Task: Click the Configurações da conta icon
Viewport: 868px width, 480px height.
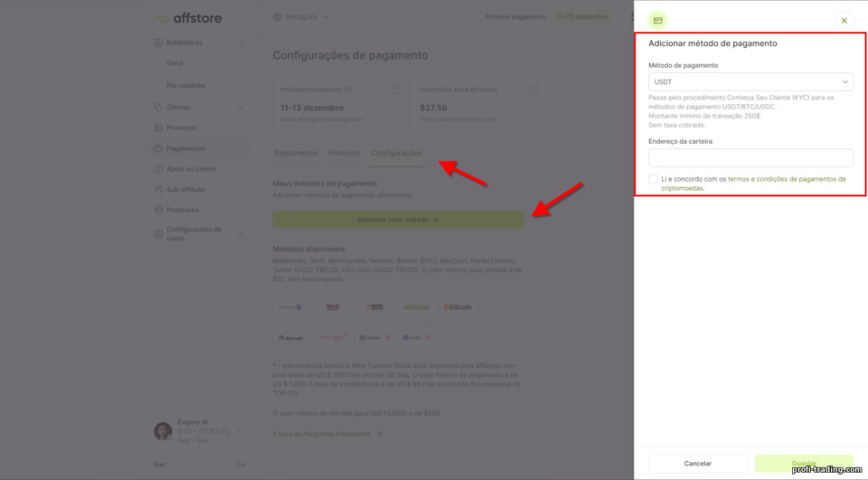Action: (x=158, y=233)
